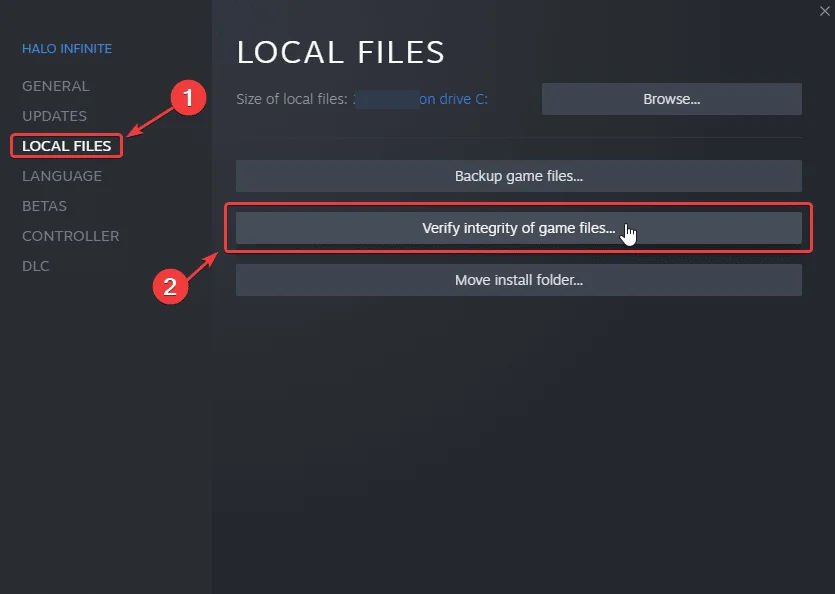This screenshot has width=835, height=594.
Task: Open the BETAS tab
Action: point(44,206)
